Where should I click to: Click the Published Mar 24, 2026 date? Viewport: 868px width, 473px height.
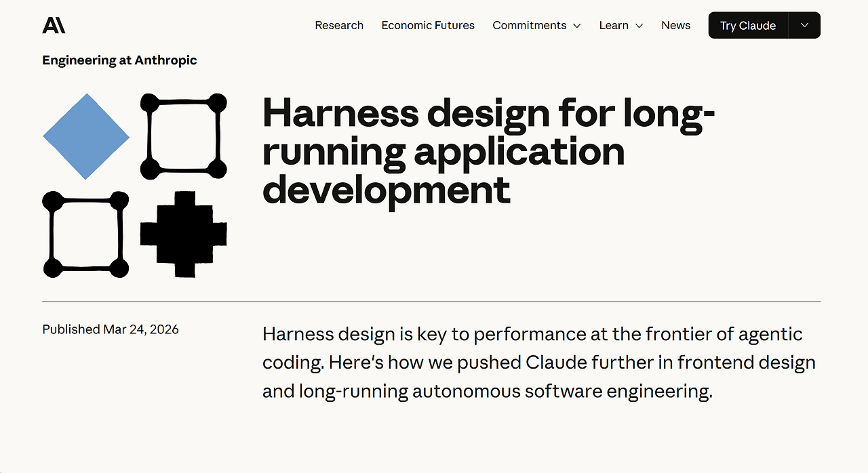pyautogui.click(x=111, y=329)
